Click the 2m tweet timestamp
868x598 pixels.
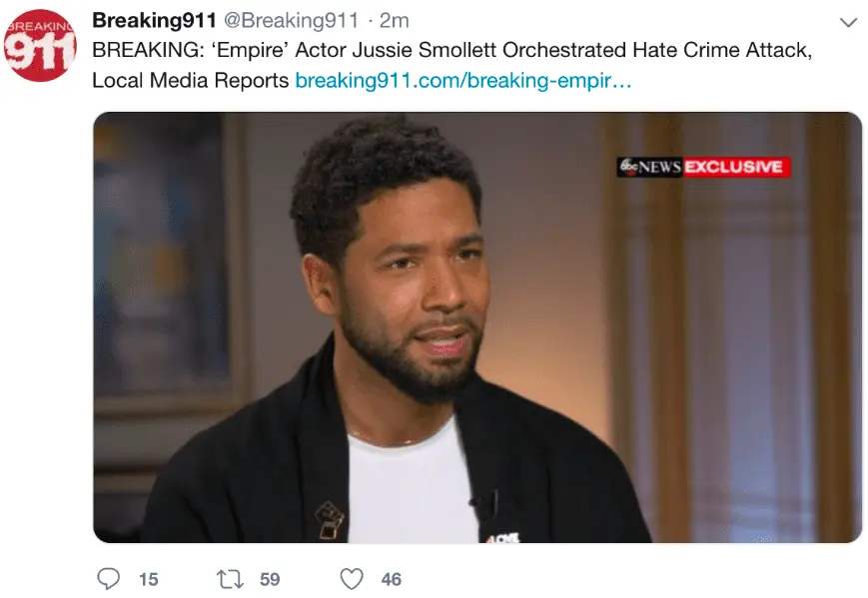pyautogui.click(x=395, y=21)
